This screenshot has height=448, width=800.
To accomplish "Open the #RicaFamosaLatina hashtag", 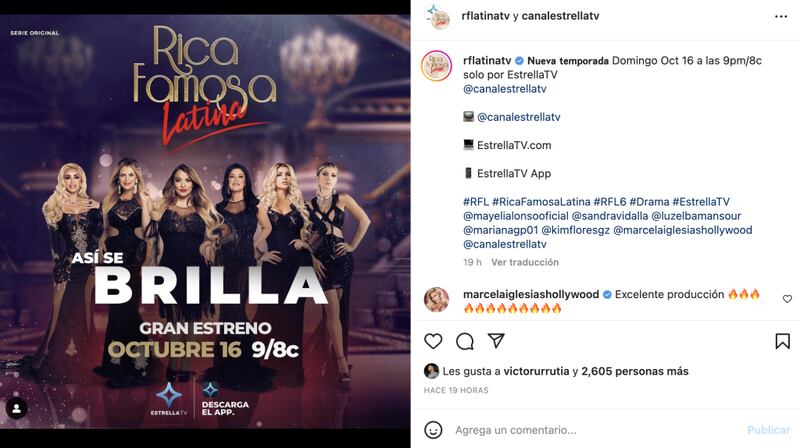I will tap(541, 202).
